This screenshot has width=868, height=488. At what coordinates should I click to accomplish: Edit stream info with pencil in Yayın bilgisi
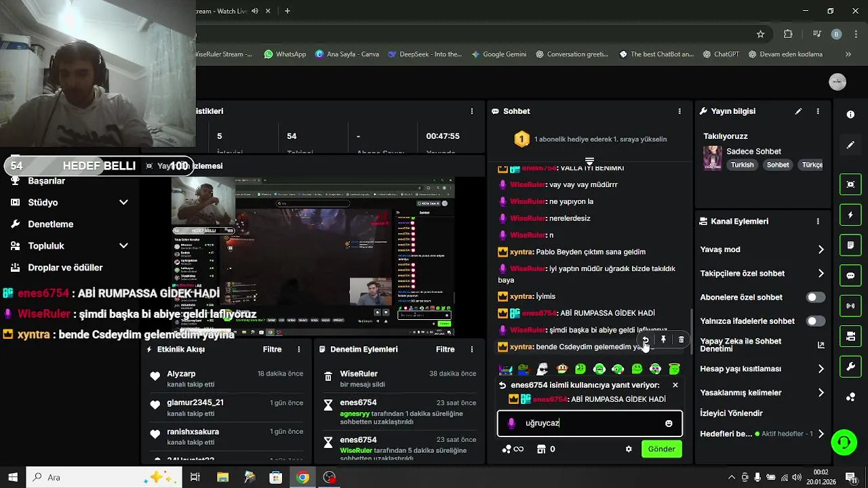coord(798,111)
